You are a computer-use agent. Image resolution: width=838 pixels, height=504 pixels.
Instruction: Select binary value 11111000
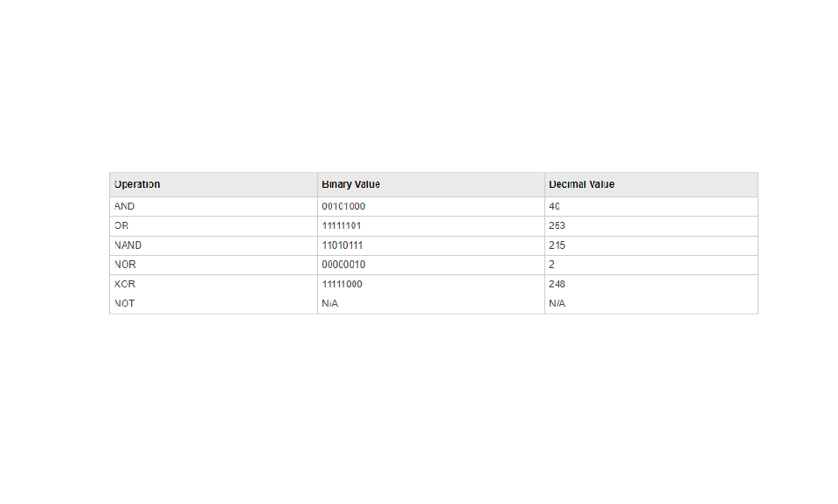pos(343,284)
